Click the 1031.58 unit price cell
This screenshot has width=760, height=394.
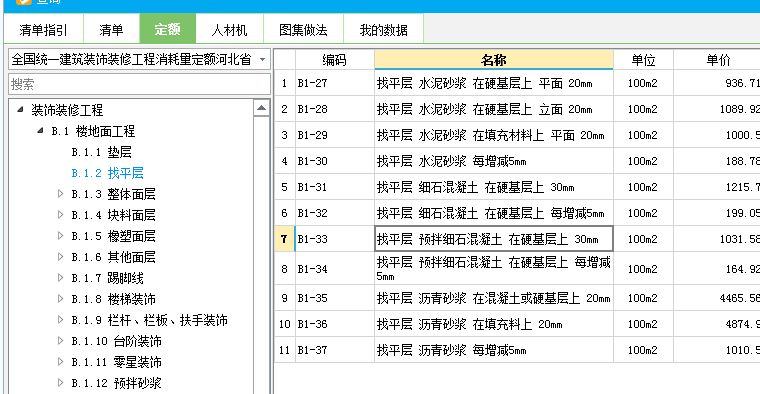(717, 239)
